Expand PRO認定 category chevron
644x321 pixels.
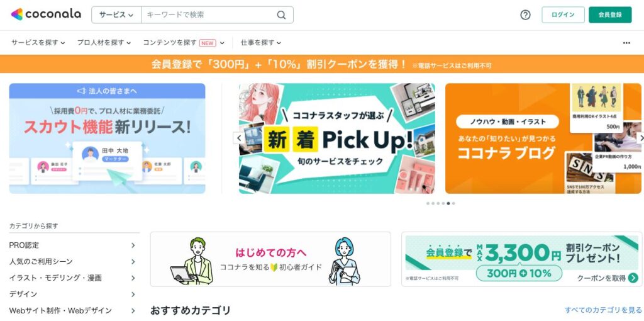[x=133, y=245]
